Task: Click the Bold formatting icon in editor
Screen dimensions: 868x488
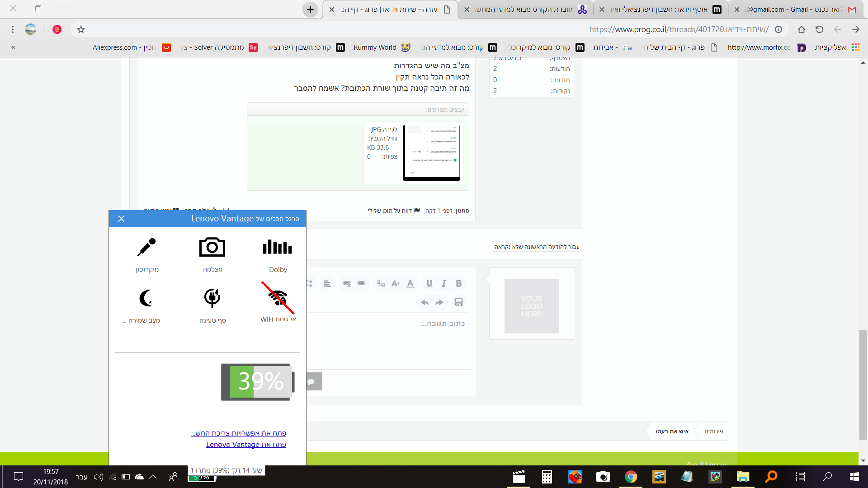Action: (x=458, y=283)
